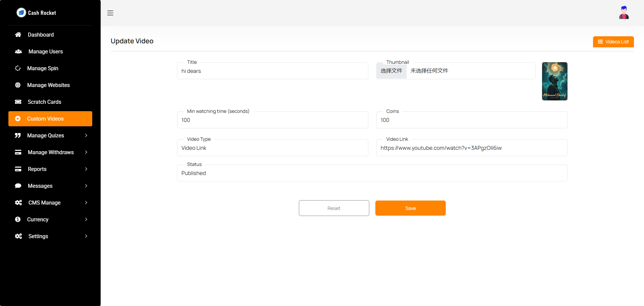Click the Scratch Cards ticket icon
Viewport: 644px width, 306px height.
pos(18,102)
